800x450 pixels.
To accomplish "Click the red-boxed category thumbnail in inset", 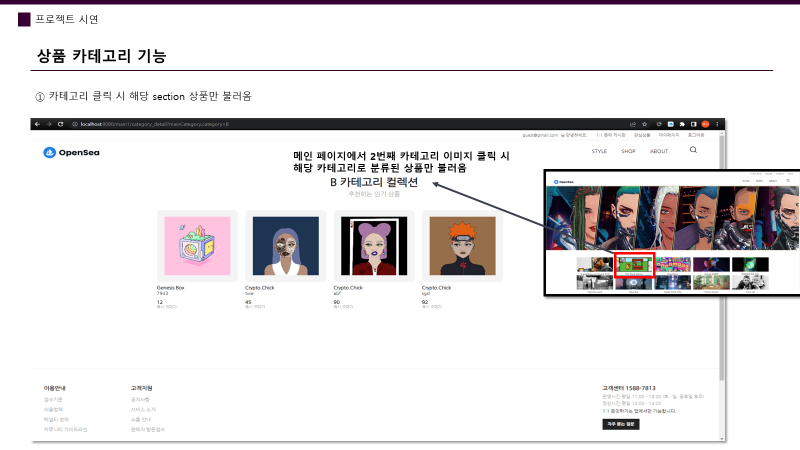I will [634, 265].
